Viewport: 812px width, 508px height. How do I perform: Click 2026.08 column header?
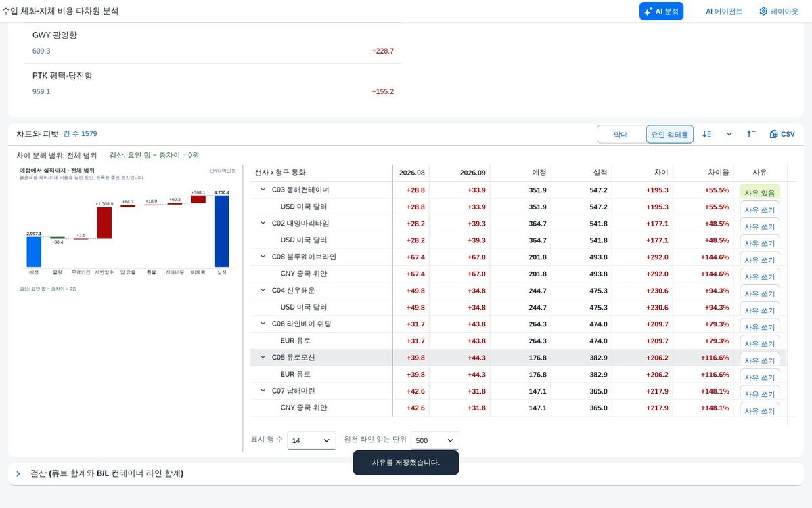411,173
